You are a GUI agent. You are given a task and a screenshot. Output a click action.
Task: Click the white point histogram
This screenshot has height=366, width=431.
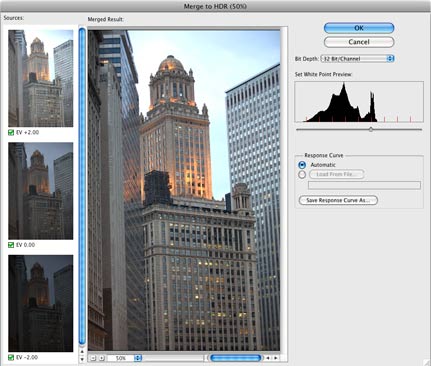pyautogui.click(x=359, y=102)
